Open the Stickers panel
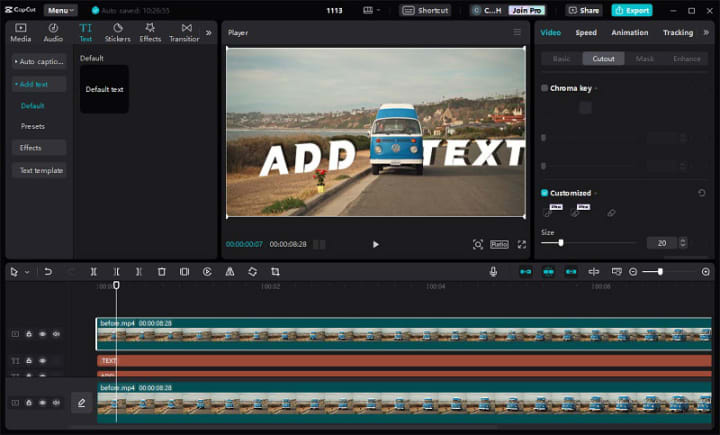The image size is (720, 435). pyautogui.click(x=117, y=32)
